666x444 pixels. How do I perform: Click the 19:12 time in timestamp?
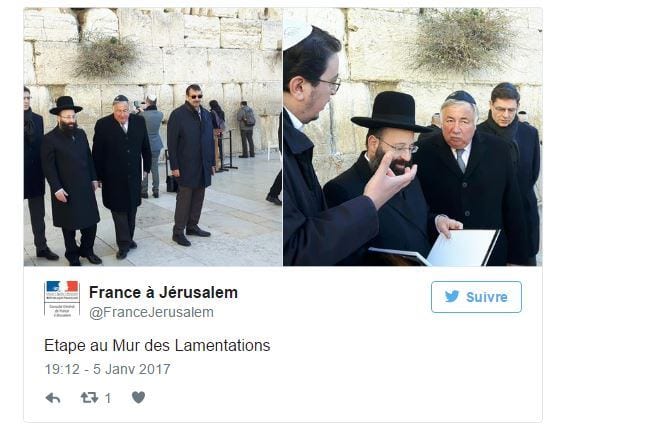point(62,369)
